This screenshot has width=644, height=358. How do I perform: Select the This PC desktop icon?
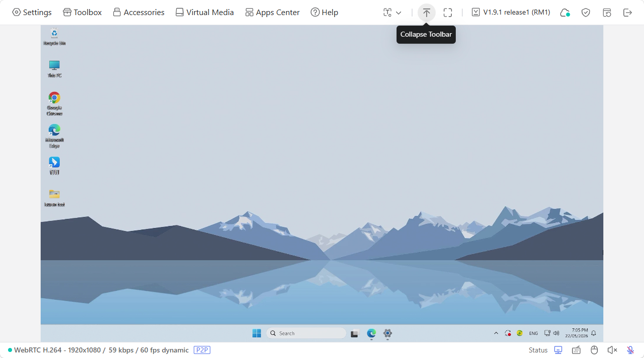coord(54,69)
